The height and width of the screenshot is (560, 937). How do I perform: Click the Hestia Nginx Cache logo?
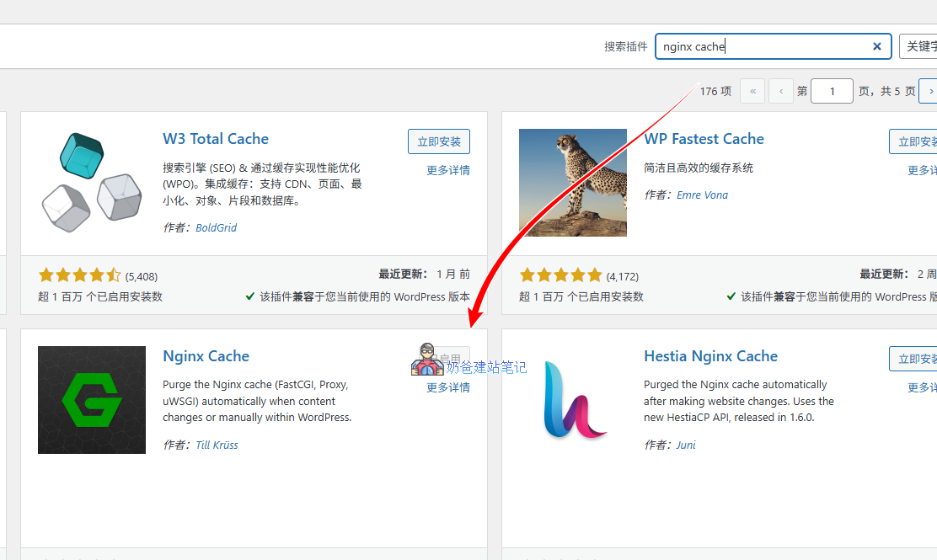point(573,399)
